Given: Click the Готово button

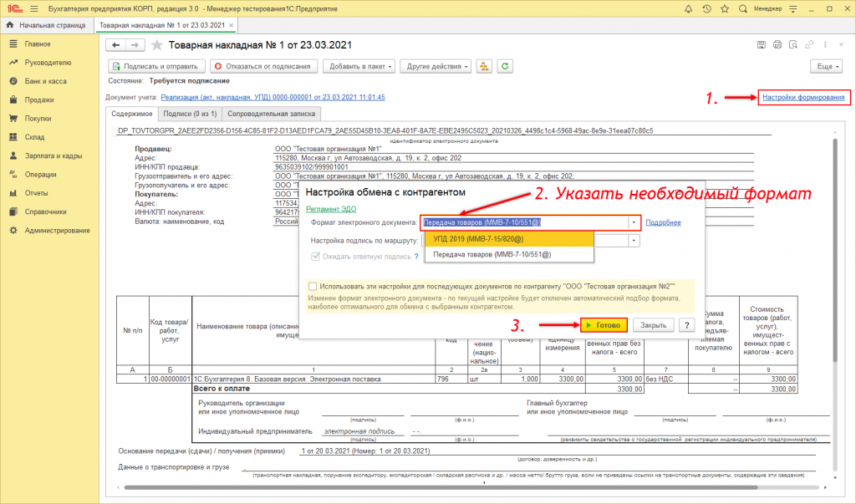Looking at the screenshot, I should pyautogui.click(x=604, y=325).
